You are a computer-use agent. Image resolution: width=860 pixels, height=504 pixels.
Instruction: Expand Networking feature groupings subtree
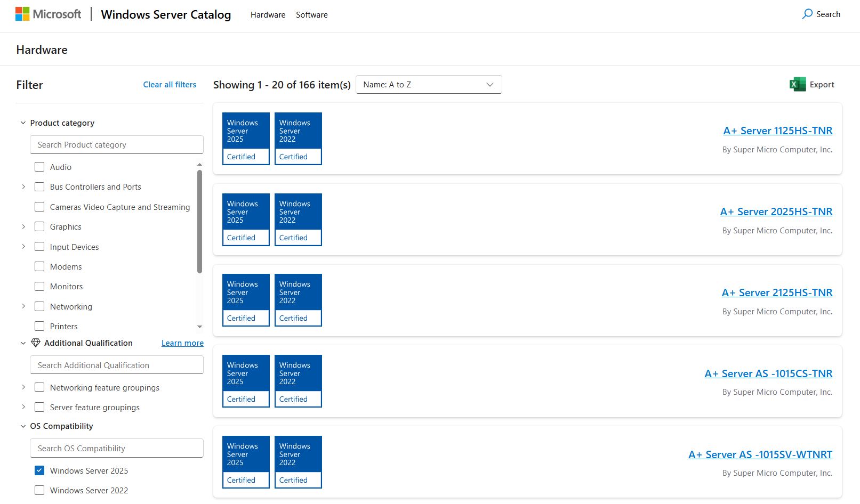click(23, 387)
